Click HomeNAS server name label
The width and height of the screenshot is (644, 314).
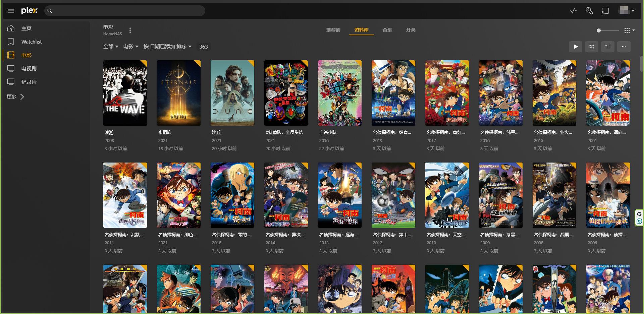112,34
